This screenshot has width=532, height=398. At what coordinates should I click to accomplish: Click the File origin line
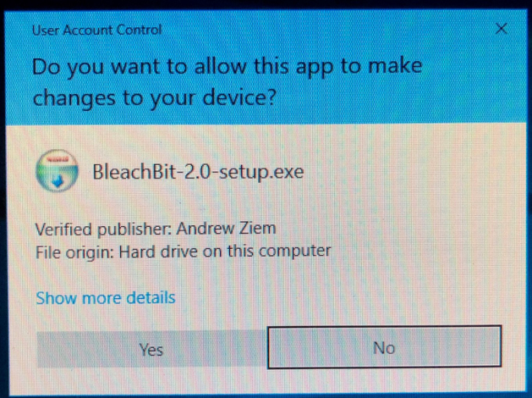coord(184,252)
